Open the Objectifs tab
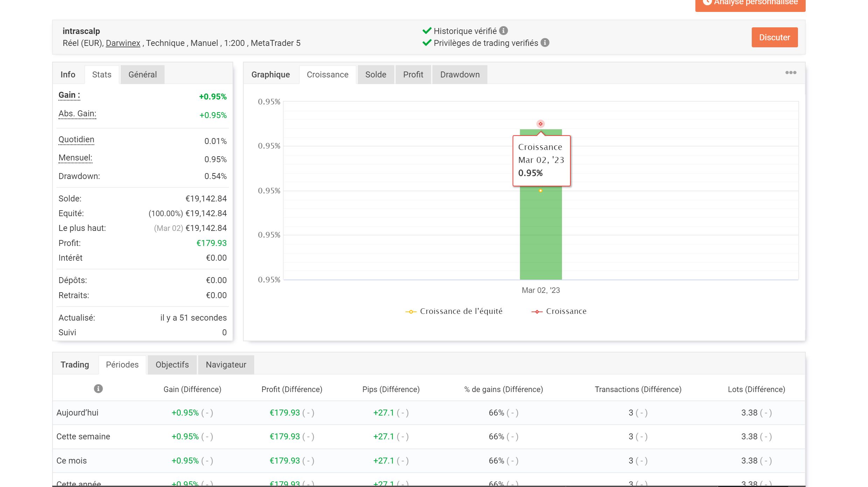Image resolution: width=868 pixels, height=487 pixels. [172, 365]
